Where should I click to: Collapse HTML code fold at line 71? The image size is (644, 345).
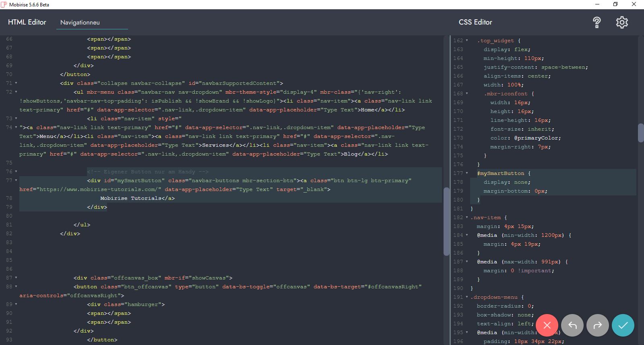pyautogui.click(x=16, y=83)
